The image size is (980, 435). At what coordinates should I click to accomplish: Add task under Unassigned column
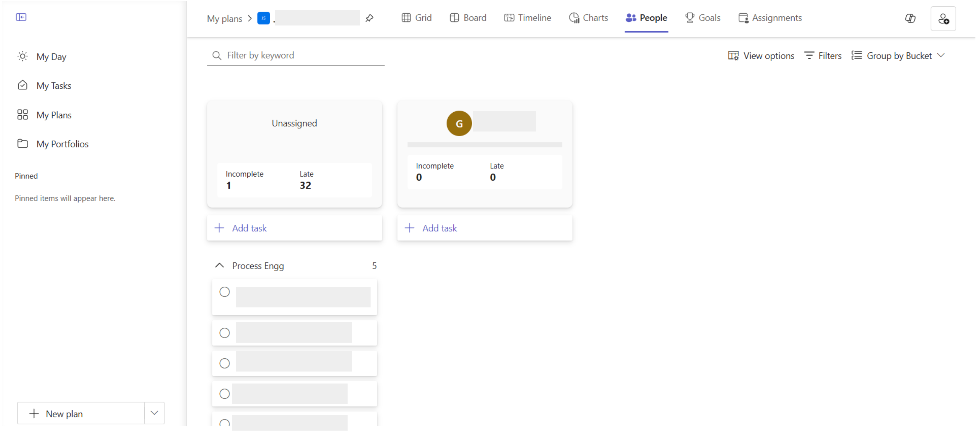point(294,228)
